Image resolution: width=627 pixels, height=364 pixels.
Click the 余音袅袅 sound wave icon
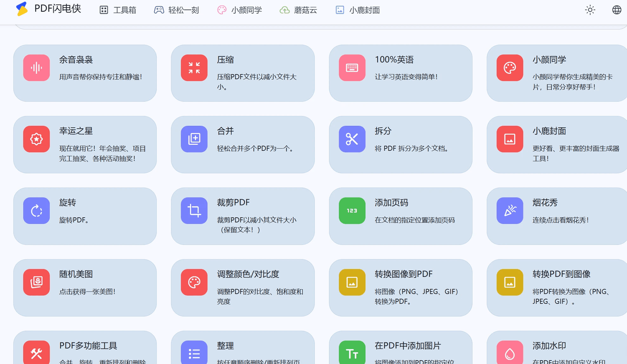[x=36, y=68]
